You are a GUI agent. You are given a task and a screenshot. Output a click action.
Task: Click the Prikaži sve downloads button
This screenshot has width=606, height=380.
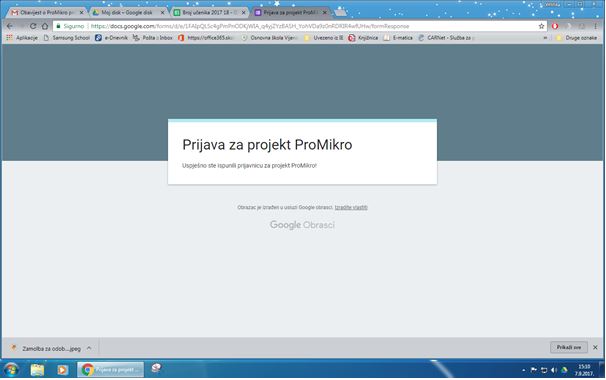569,348
